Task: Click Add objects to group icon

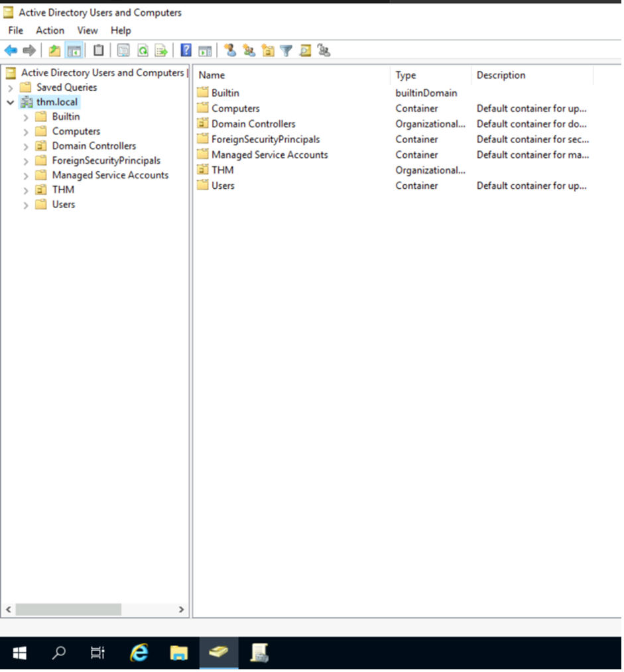Action: [x=324, y=50]
